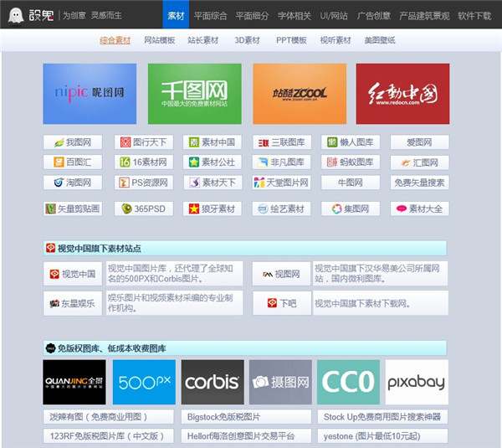This screenshot has width=502, height=448.
Task: Open 产品建筑景观 navigation item
Action: pyautogui.click(x=424, y=16)
